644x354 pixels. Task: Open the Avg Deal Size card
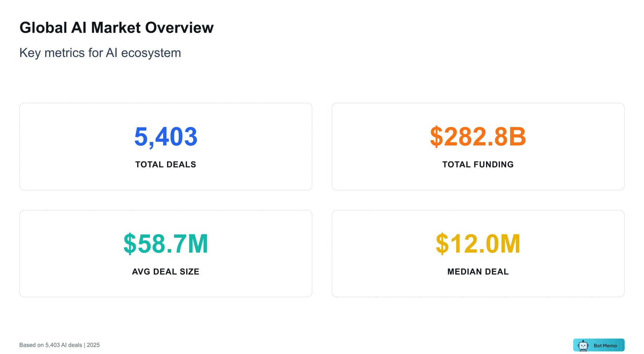pos(166,254)
